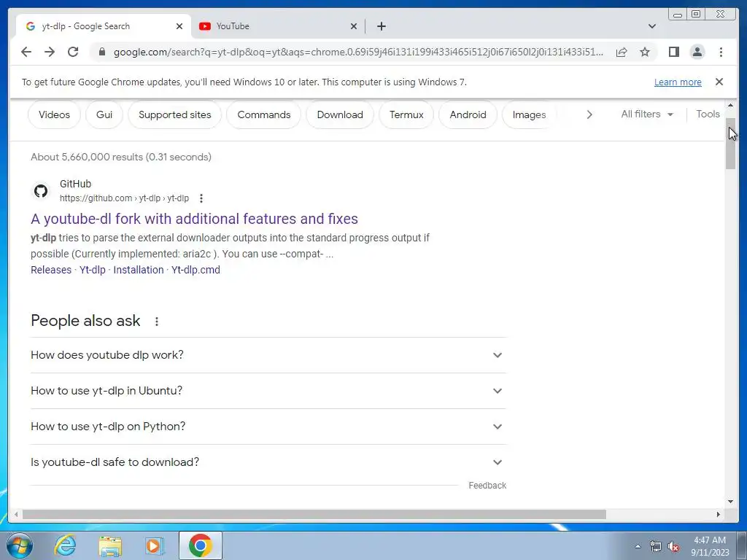
Task: Reload the Google search page
Action: pyautogui.click(x=73, y=52)
